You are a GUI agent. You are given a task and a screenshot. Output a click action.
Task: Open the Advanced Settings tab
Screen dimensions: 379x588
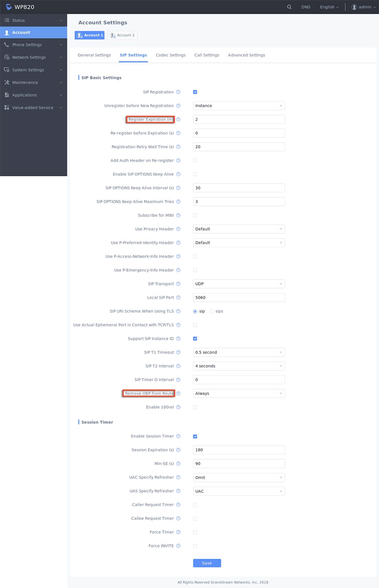(x=246, y=55)
